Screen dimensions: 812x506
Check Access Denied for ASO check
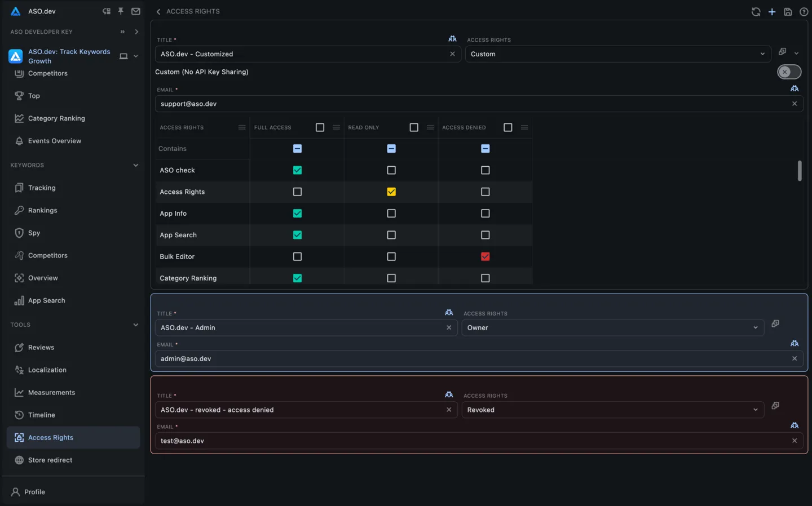coord(485,170)
